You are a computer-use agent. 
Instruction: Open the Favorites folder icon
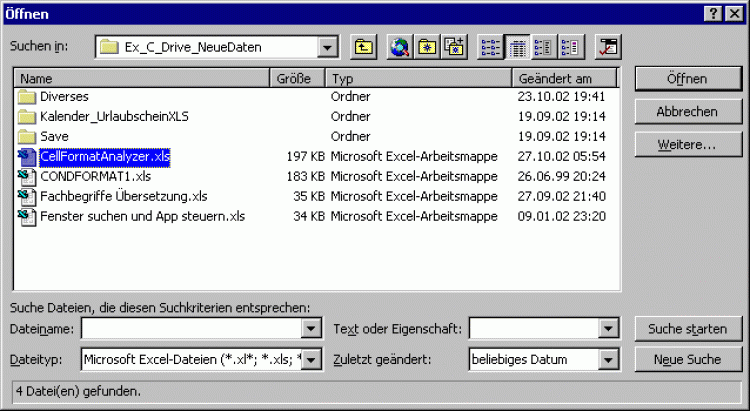coord(427,47)
